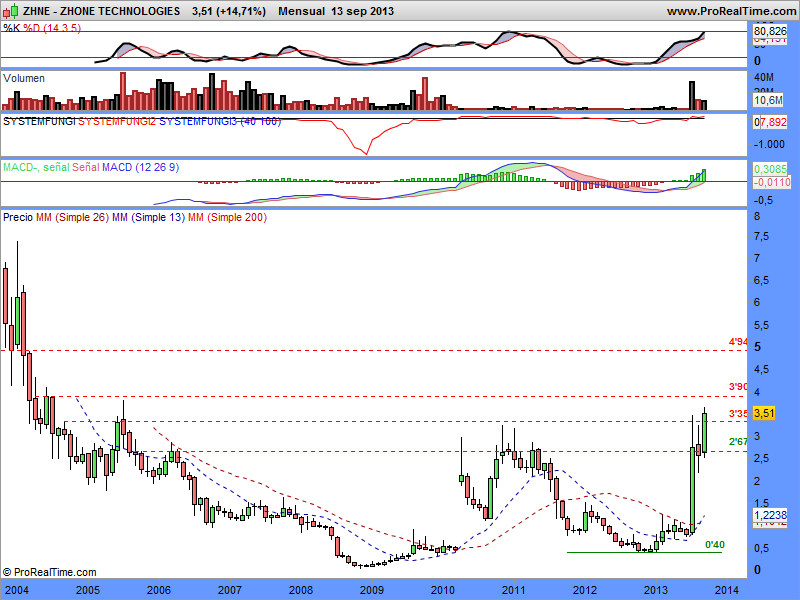Image resolution: width=800 pixels, height=600 pixels.
Task: Click the %K stochastic indicator label
Action: [x=12, y=28]
